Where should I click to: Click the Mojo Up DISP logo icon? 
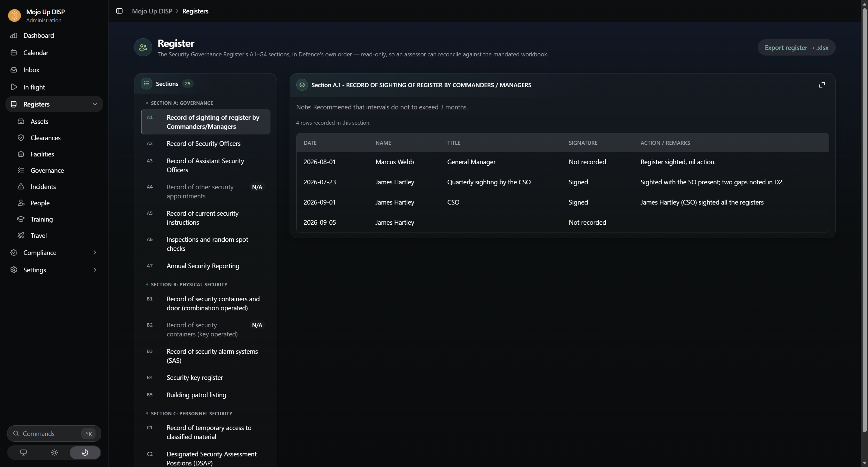click(x=14, y=16)
